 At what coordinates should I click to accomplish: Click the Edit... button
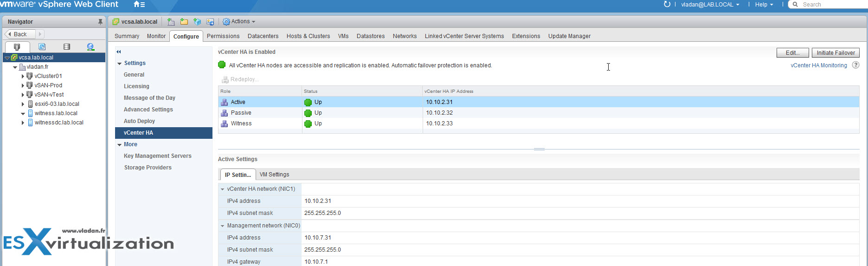coord(792,53)
